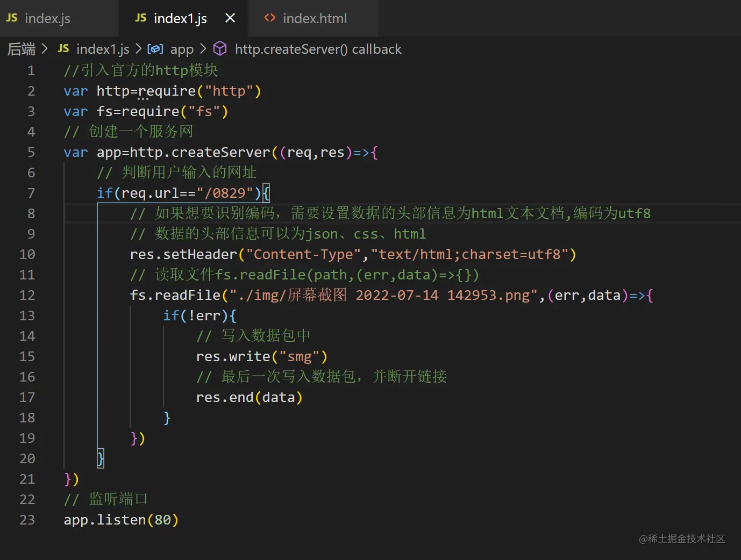741x560 pixels.
Task: Click line number 23 in the gutter
Action: (x=27, y=520)
